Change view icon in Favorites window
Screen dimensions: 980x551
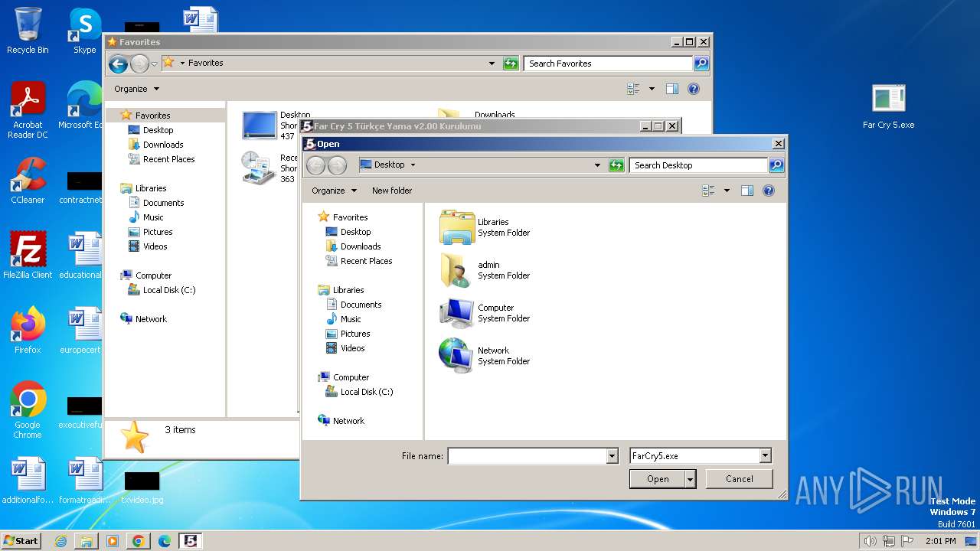tap(633, 89)
